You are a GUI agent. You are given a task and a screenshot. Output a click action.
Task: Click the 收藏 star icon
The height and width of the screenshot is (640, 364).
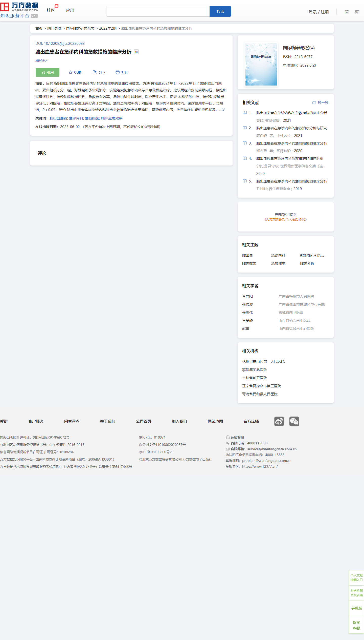pos(71,72)
